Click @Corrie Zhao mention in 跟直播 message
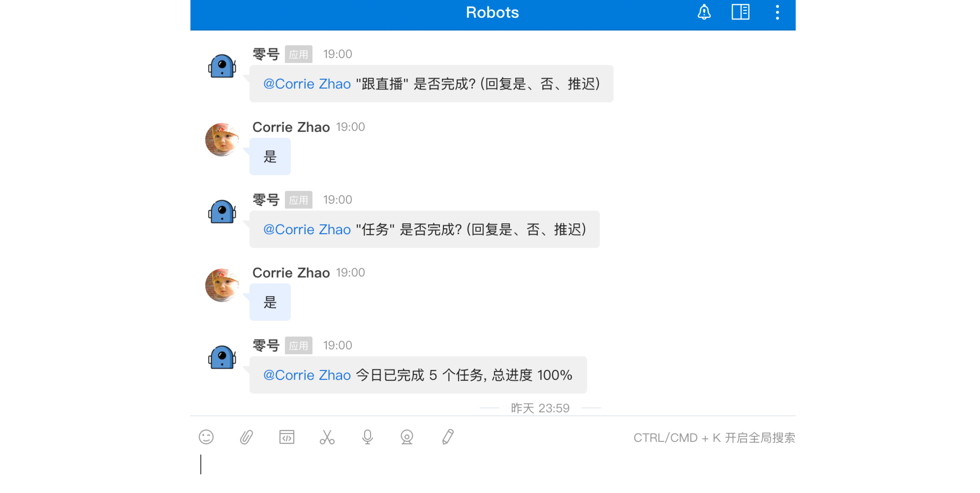The height and width of the screenshot is (493, 980). point(307,84)
